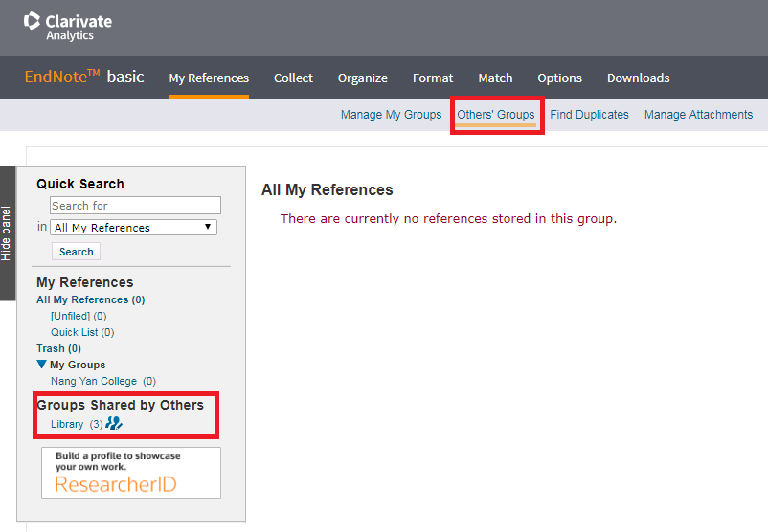This screenshot has height=532, width=768.
Task: Switch to the Organize tab
Action: (x=362, y=78)
